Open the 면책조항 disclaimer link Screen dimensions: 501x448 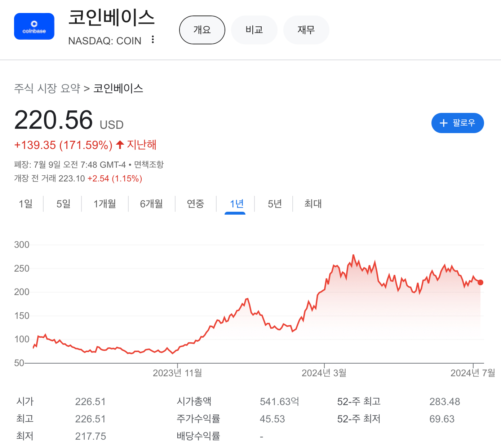149,164
